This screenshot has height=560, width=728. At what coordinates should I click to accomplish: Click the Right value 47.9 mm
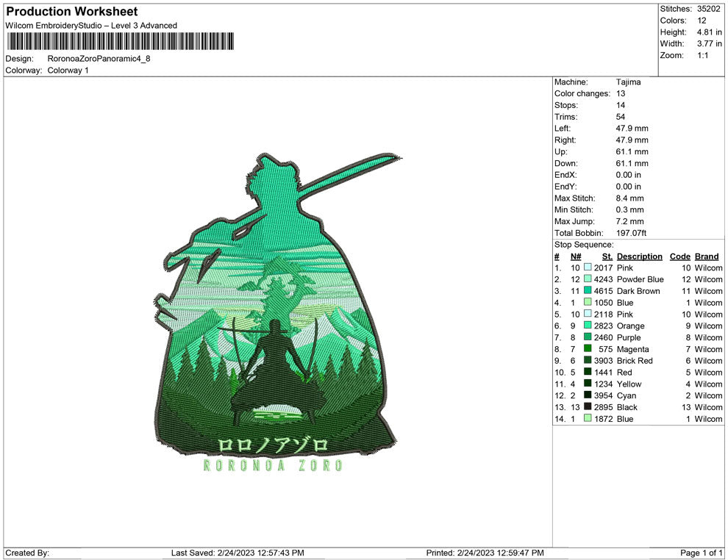point(632,140)
